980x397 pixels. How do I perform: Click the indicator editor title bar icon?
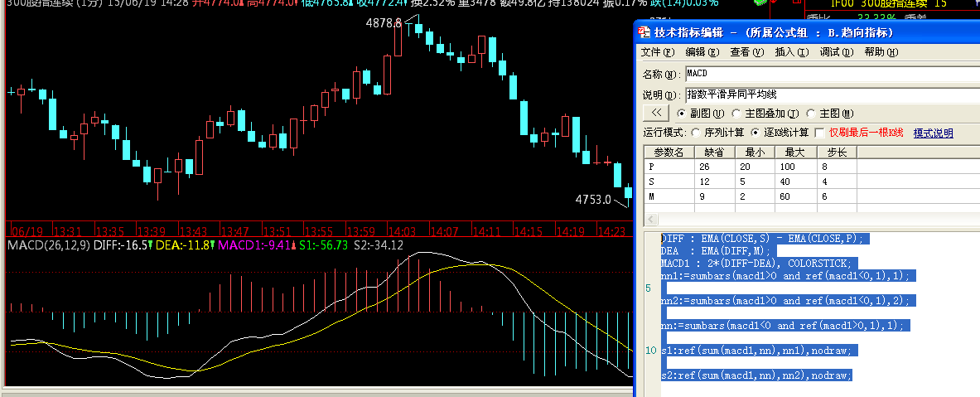pos(645,32)
